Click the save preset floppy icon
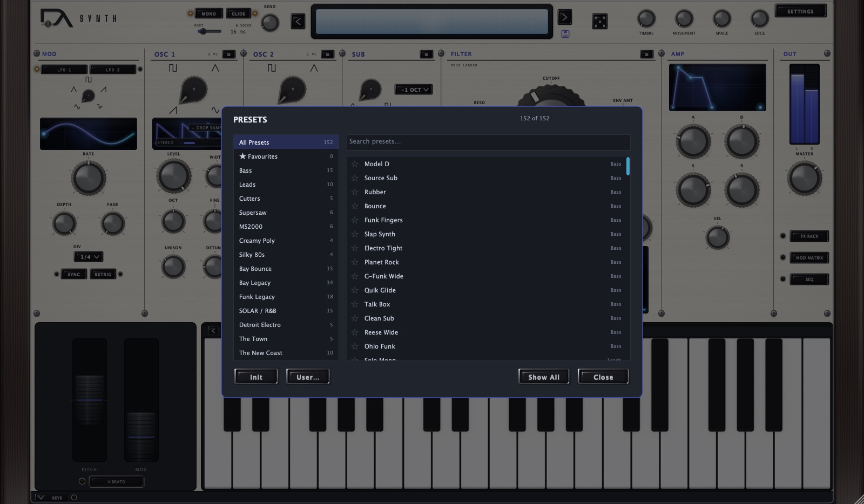This screenshot has width=864, height=504. click(x=565, y=34)
